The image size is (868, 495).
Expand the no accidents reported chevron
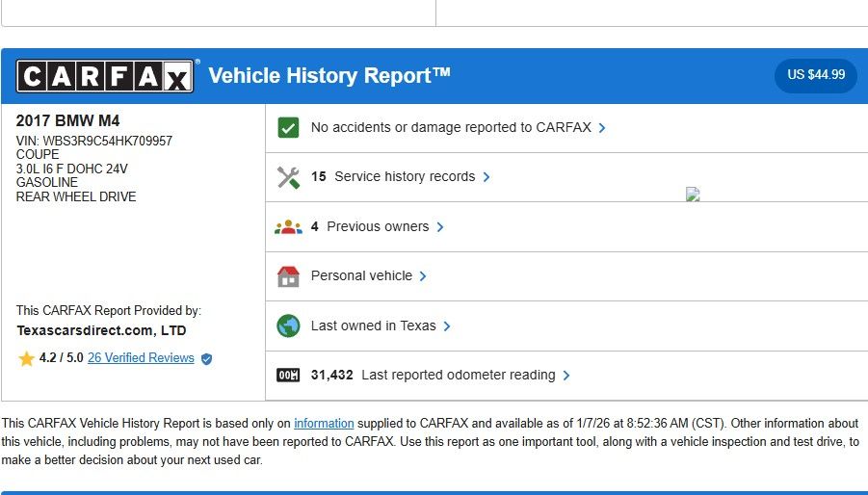pos(602,128)
